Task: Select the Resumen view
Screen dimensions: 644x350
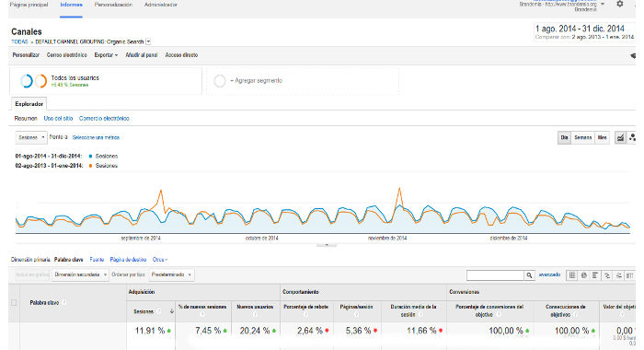Action: coord(26,119)
